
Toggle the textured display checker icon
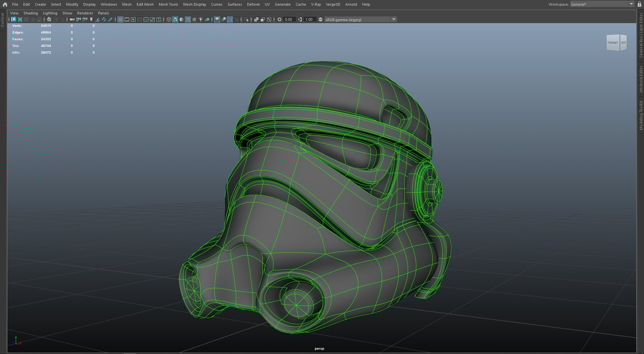195,20
